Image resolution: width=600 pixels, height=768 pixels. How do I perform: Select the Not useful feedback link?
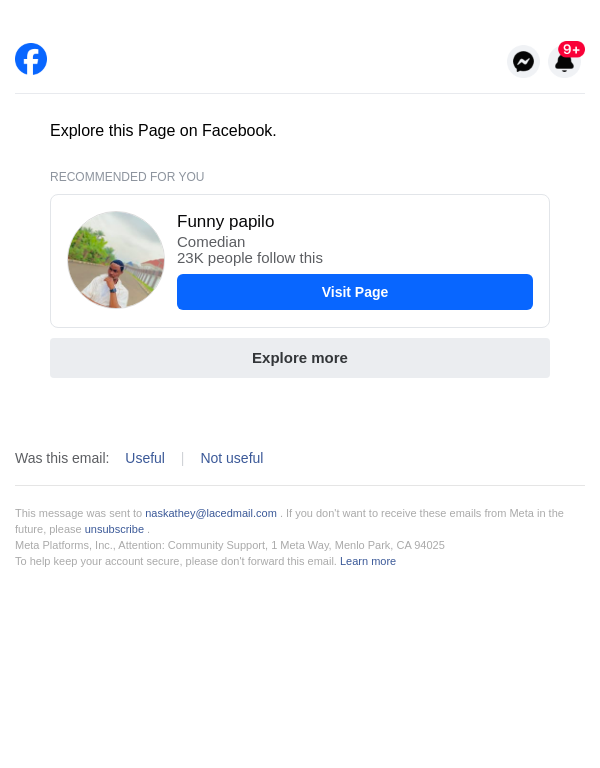(232, 458)
